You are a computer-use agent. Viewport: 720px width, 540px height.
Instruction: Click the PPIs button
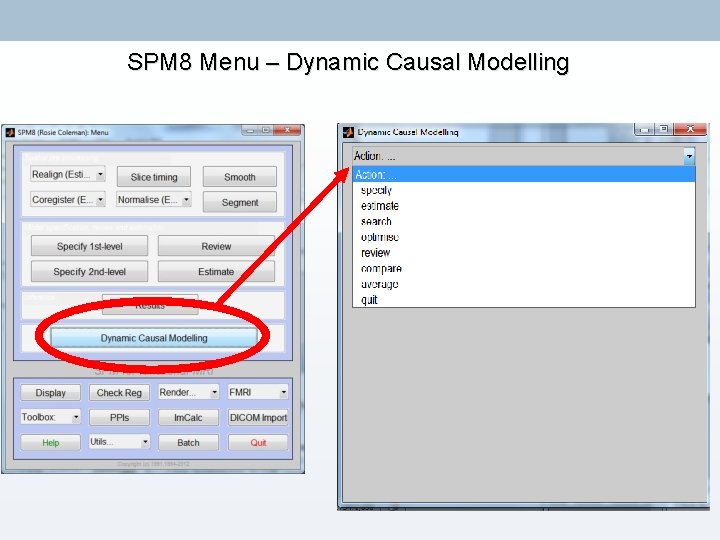(119, 417)
